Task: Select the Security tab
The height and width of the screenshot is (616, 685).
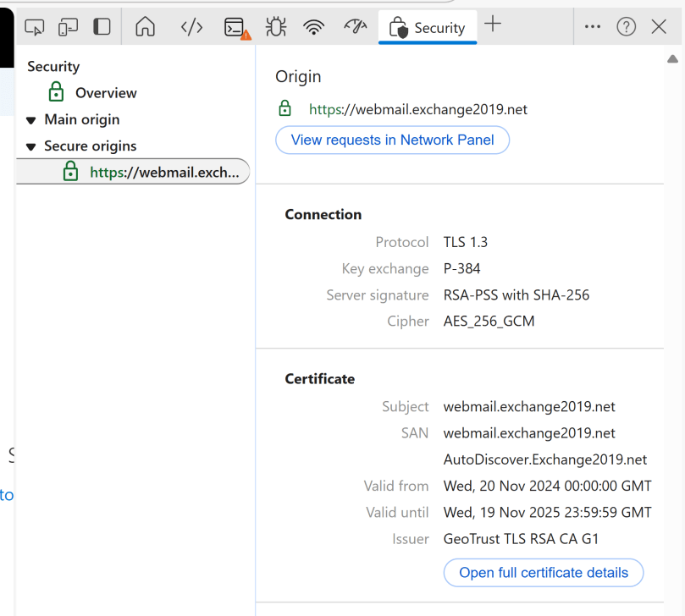Action: (x=428, y=28)
